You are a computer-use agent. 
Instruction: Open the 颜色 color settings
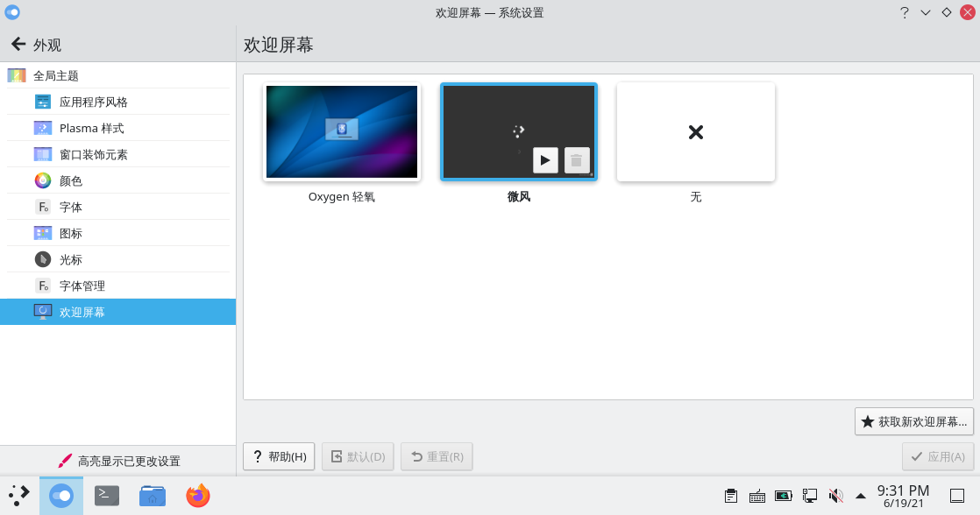pos(70,181)
